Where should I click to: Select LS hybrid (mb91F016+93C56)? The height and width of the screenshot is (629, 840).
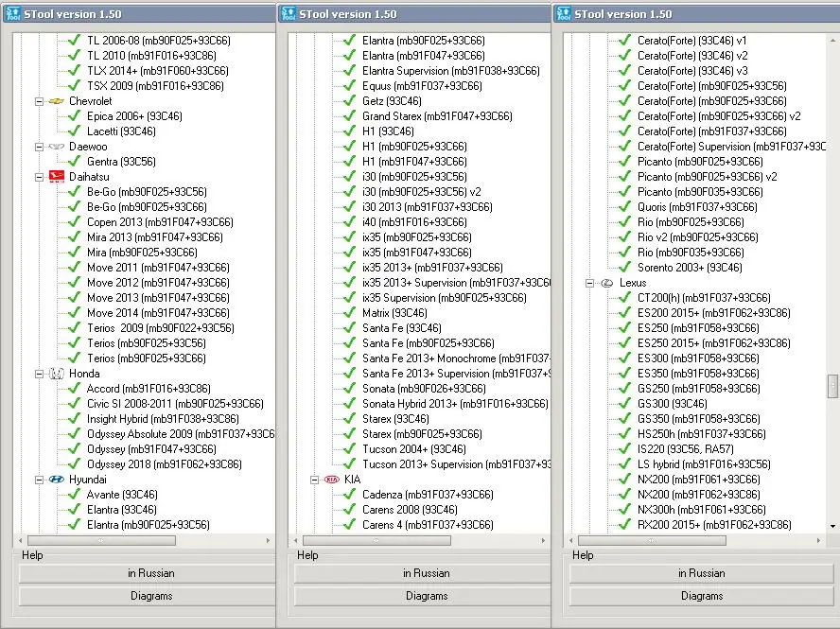coord(704,464)
